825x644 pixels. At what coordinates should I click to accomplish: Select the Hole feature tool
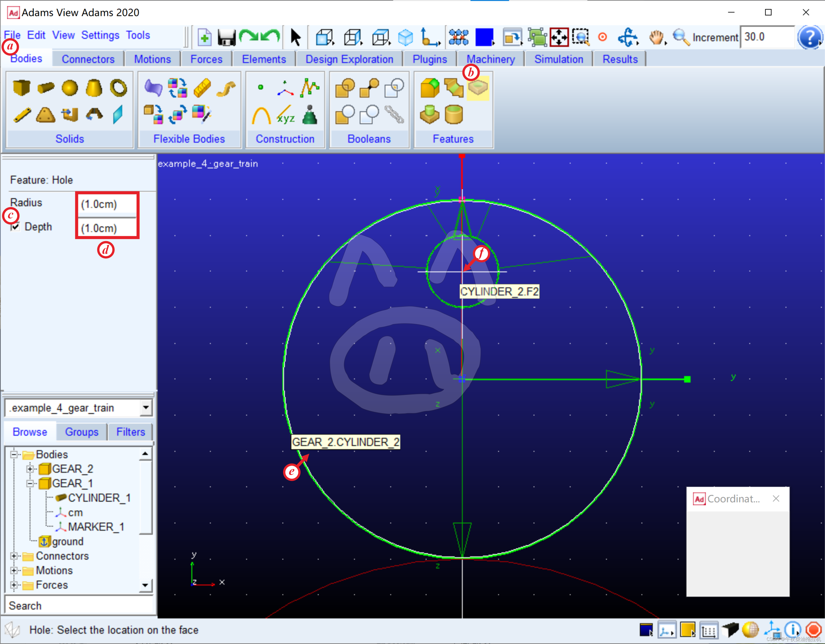(478, 88)
